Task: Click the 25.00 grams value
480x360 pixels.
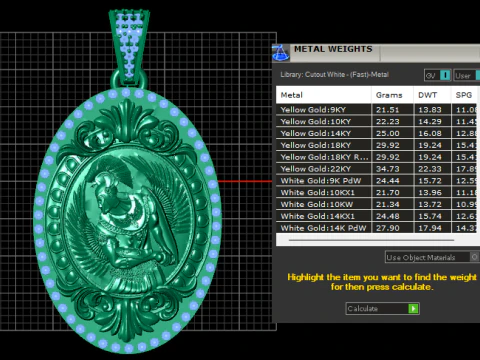Action: (x=387, y=133)
